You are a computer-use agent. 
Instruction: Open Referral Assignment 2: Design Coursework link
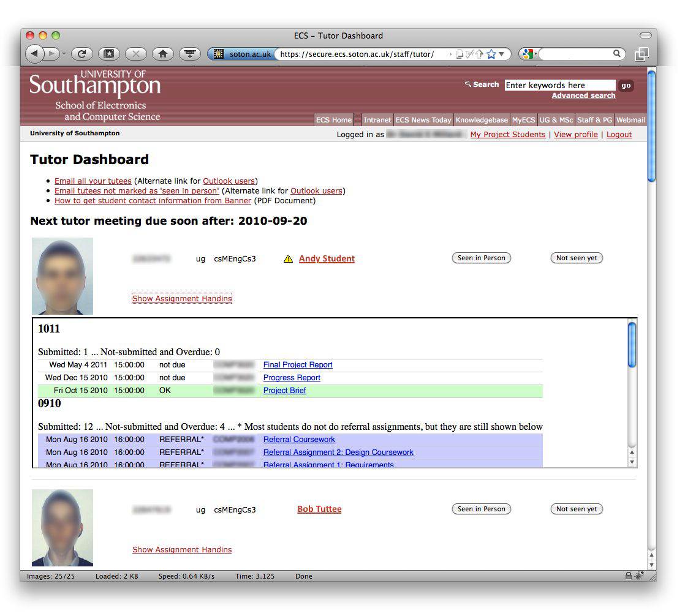tap(338, 453)
